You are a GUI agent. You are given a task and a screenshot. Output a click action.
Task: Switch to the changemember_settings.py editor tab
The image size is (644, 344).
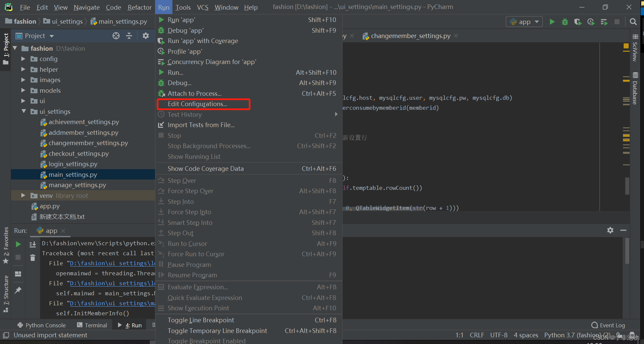tap(410, 36)
